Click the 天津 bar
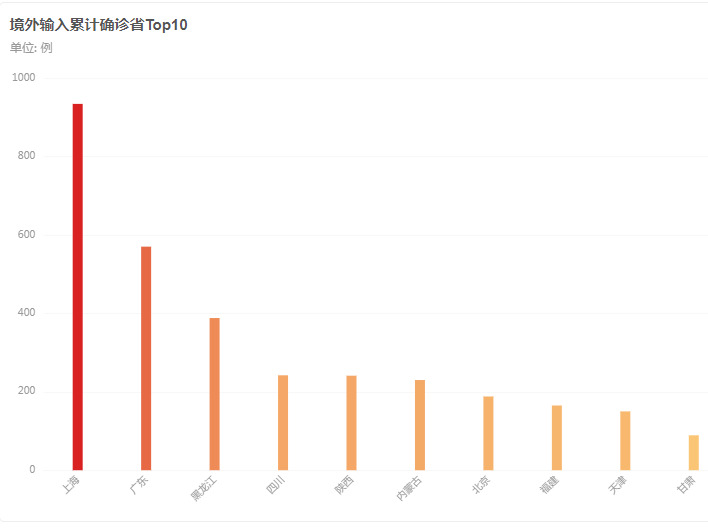The width and height of the screenshot is (708, 531). (x=625, y=441)
